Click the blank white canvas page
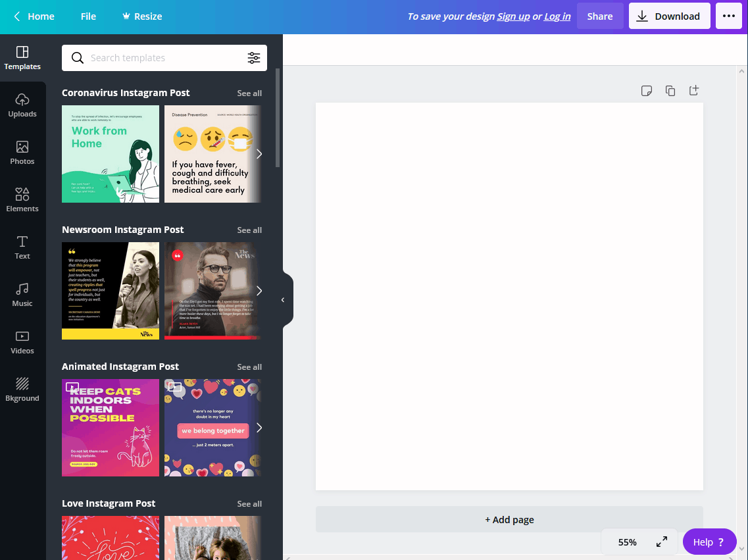748x560 pixels. coord(509,296)
